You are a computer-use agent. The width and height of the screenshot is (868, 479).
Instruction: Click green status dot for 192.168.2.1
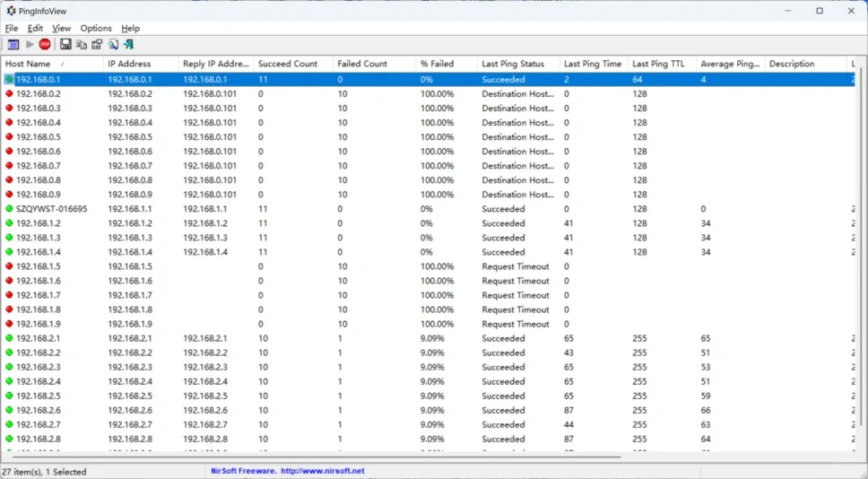coord(9,338)
